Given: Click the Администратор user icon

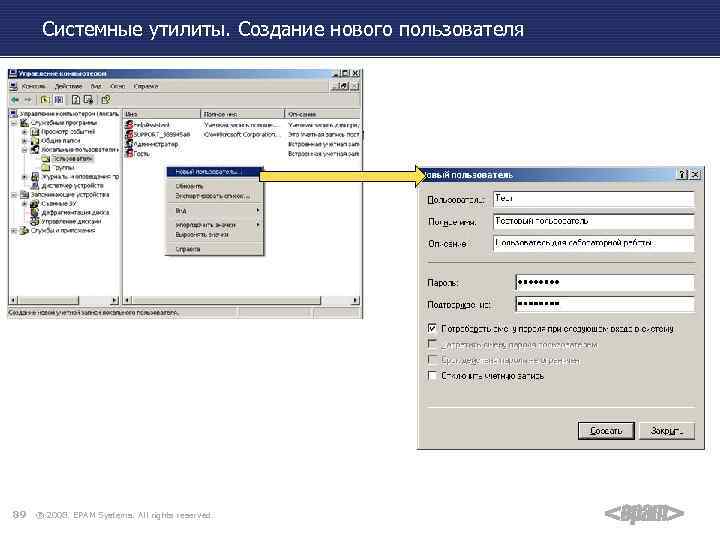Looking at the screenshot, I should pyautogui.click(x=129, y=144).
